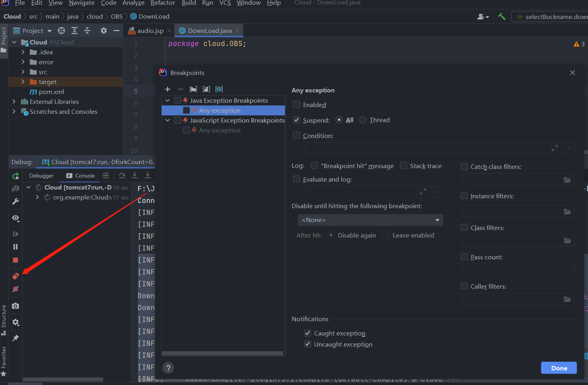Collapse JavaScript Exception Breakpoints group
588x385 pixels.
coord(168,120)
